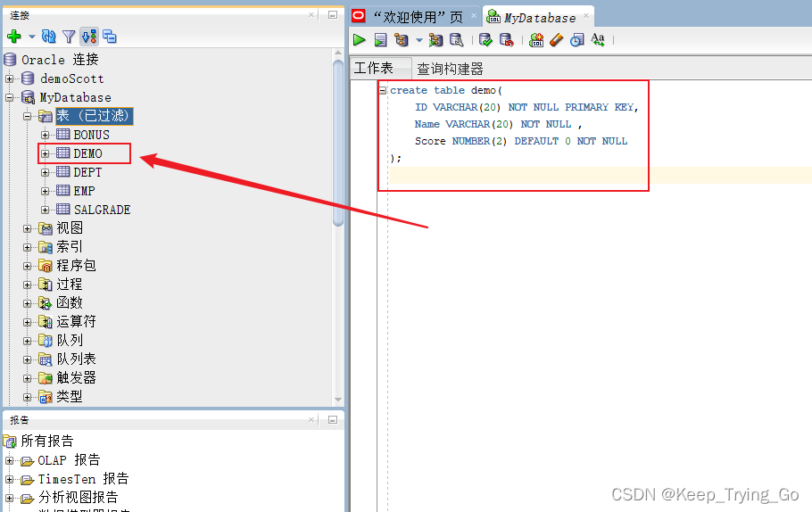Close the 报告 panel
Screen dimensions: 812x512
(311, 420)
